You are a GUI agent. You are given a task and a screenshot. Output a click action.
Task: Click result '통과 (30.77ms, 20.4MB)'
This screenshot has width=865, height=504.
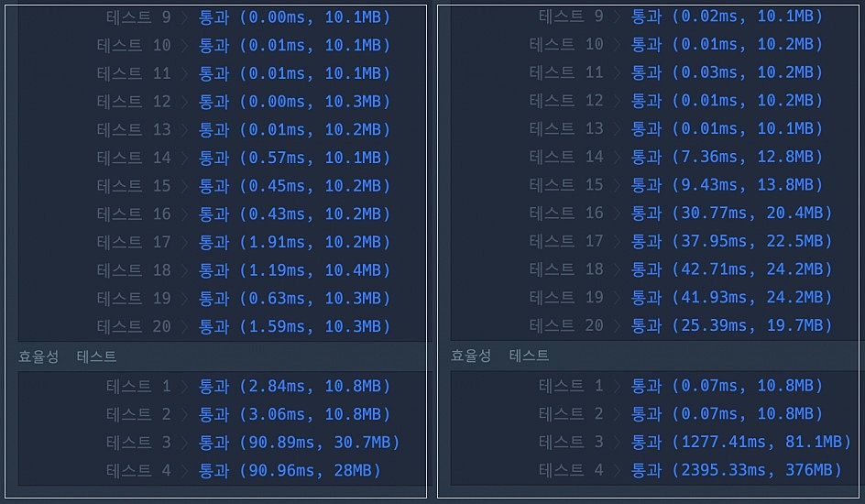731,213
